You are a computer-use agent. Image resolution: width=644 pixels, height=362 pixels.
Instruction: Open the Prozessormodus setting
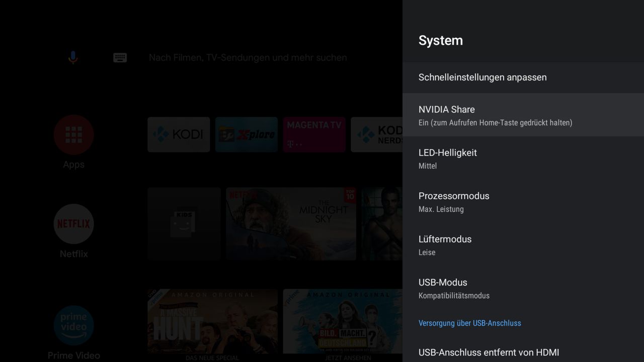tap(523, 202)
